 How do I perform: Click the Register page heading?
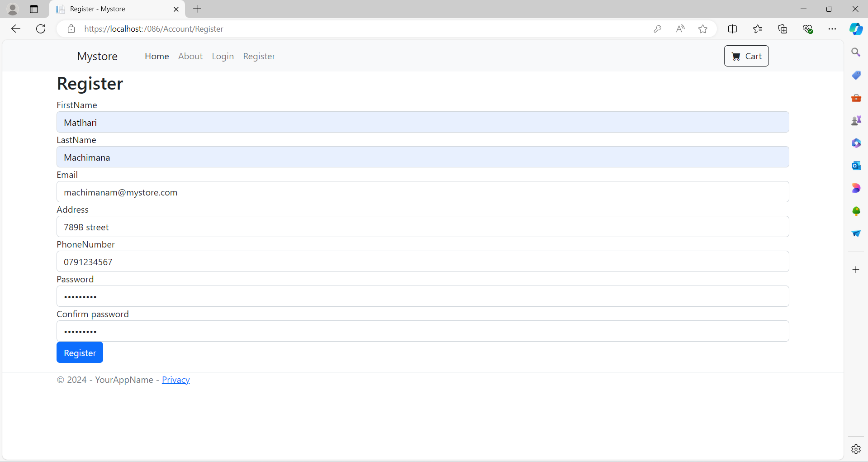[90, 84]
